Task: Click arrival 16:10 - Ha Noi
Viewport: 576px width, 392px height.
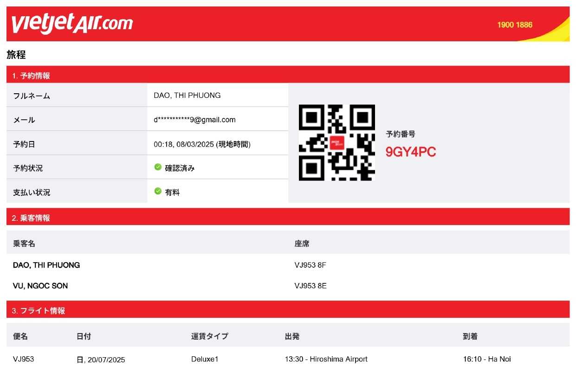Action: tap(487, 359)
